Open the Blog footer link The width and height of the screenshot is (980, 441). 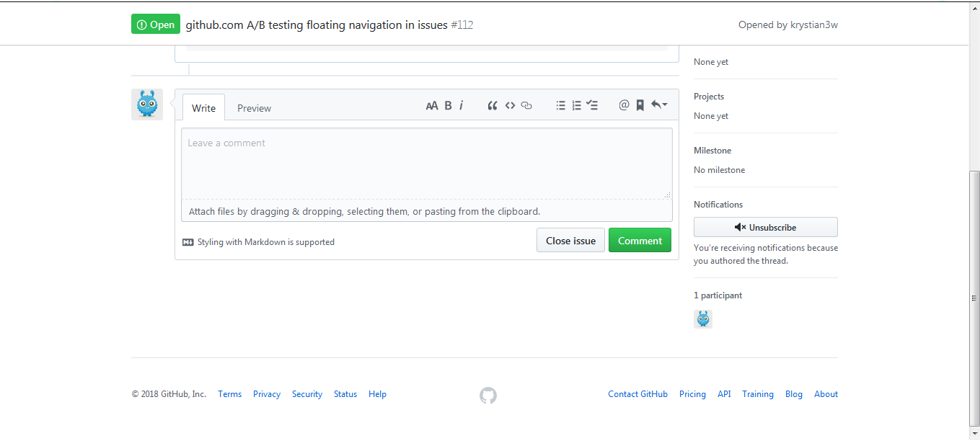794,394
